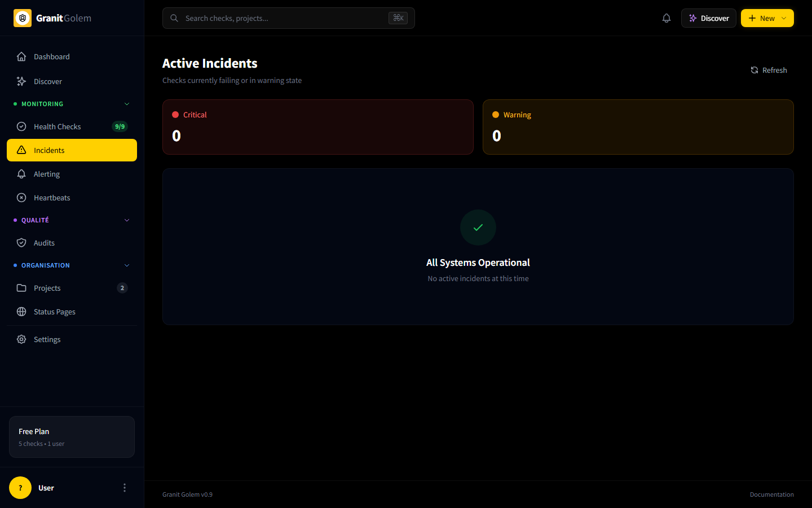The image size is (812, 508).
Task: Click the ⌘K shortcut badge in search
Action: click(x=398, y=18)
